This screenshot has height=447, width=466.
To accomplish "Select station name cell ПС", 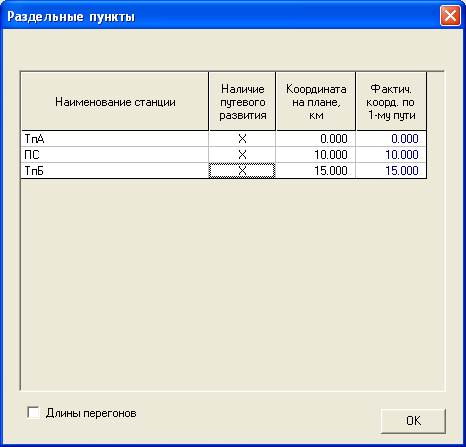I will tap(115, 155).
